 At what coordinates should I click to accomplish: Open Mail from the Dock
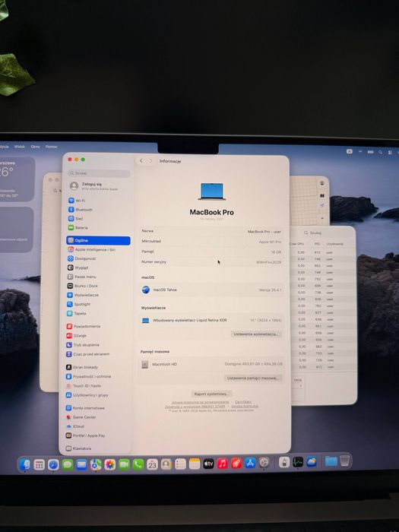tap(81, 464)
